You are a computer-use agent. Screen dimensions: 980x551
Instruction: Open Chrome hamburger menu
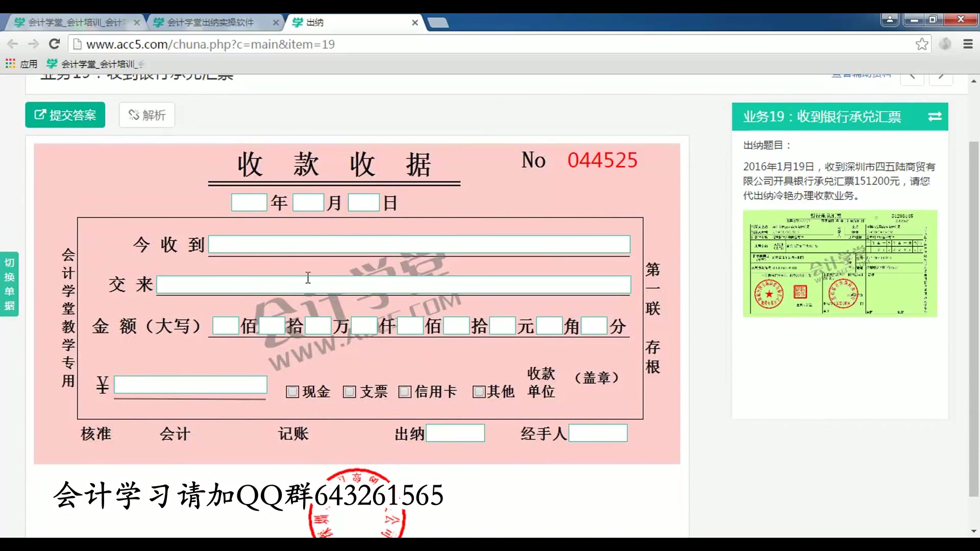pyautogui.click(x=968, y=44)
